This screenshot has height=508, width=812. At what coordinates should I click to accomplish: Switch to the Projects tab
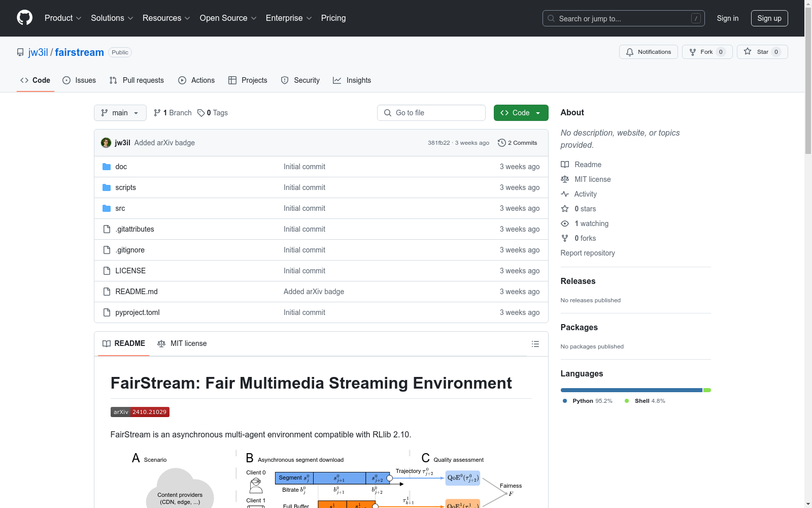point(248,80)
